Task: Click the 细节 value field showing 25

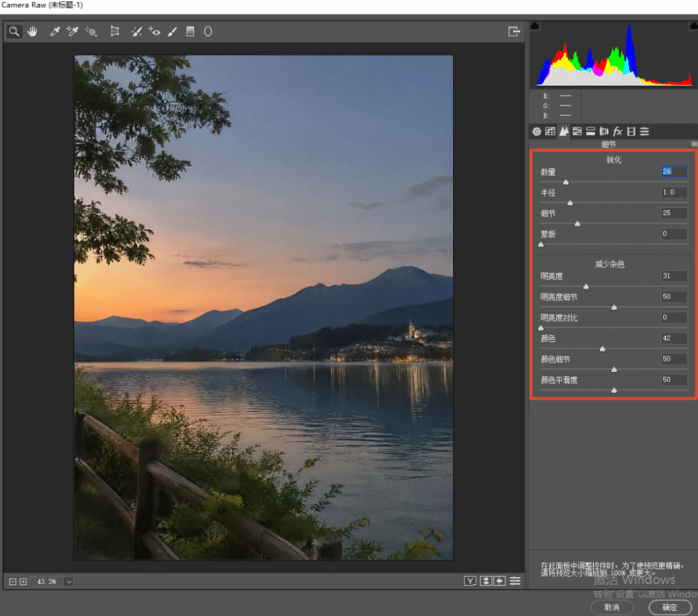Action: coord(674,213)
